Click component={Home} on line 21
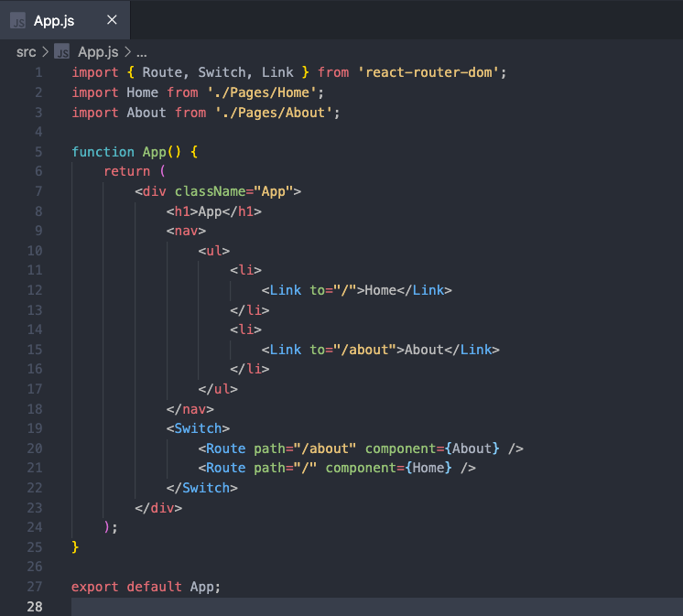The width and height of the screenshot is (683, 616). [x=388, y=468]
